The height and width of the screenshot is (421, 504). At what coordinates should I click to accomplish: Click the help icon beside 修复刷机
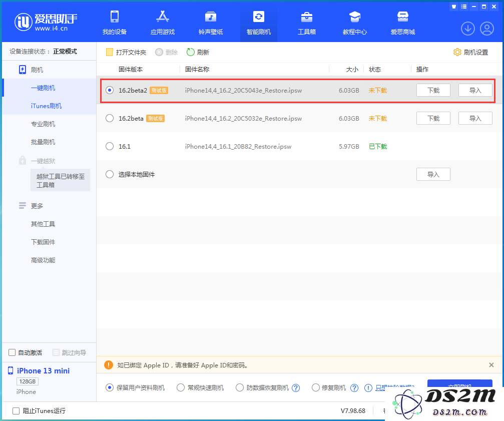354,388
